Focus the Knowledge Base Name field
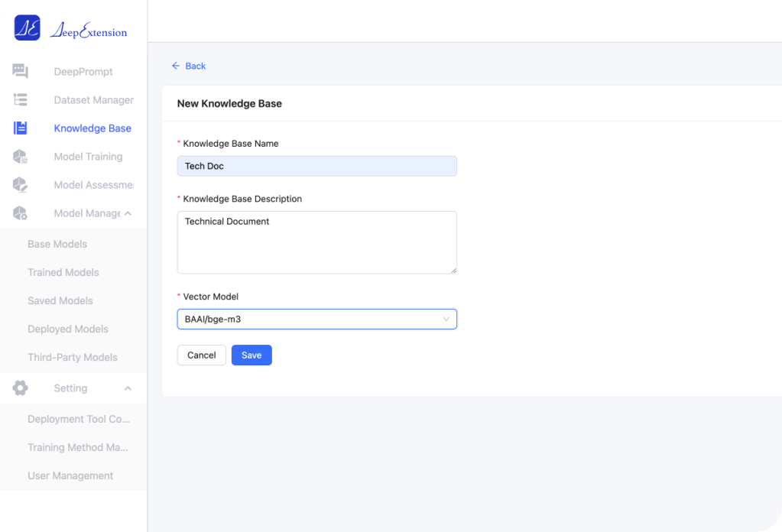This screenshot has height=532, width=782. (x=316, y=166)
